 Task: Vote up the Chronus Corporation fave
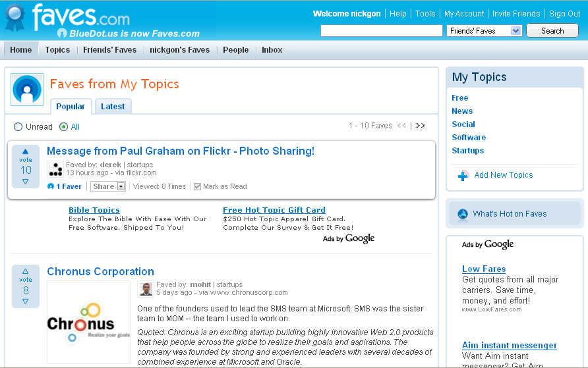(25, 271)
